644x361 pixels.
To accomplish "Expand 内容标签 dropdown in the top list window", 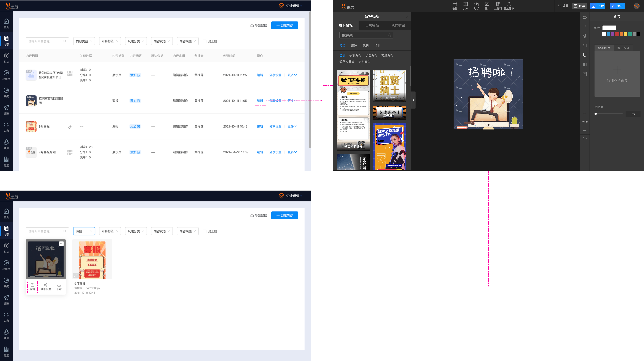I will click(110, 41).
